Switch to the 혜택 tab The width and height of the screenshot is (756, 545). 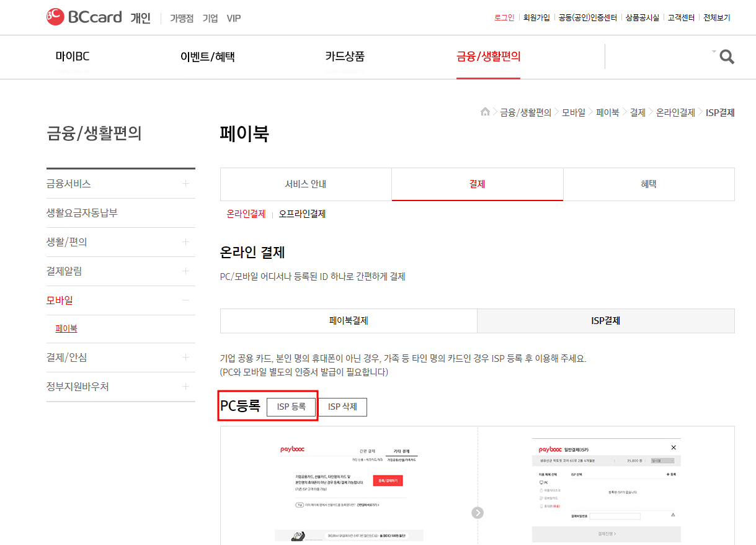click(x=649, y=184)
